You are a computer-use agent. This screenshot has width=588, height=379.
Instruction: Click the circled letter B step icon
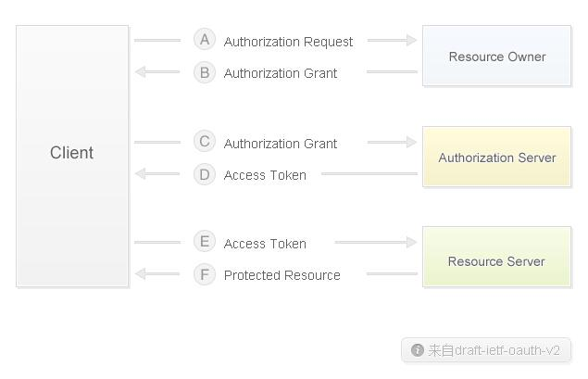[205, 72]
